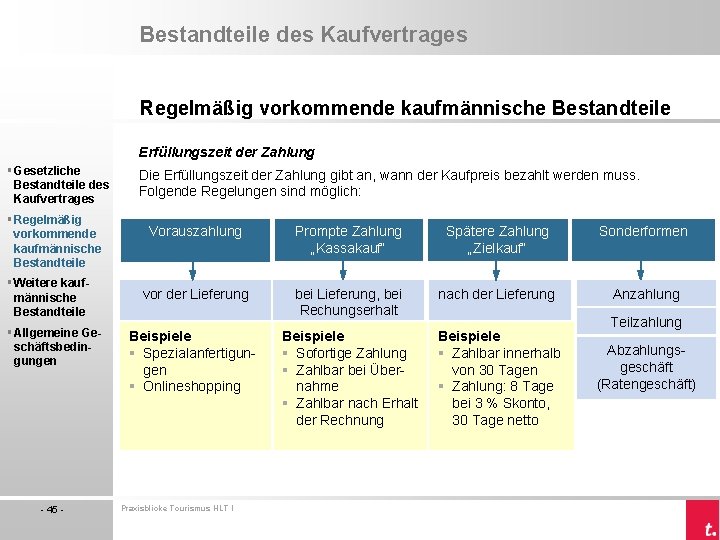The image size is (720, 540).
Task: Select the 'nach der Lieferung' box
Action: click(x=500, y=300)
